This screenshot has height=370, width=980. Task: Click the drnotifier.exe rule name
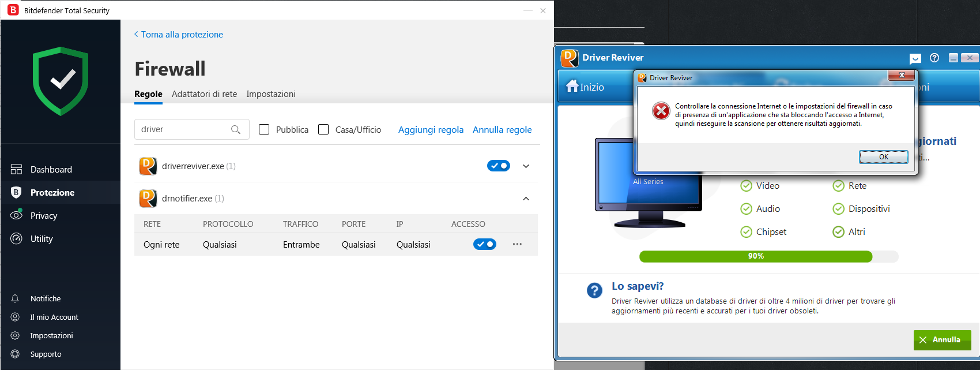point(187,199)
